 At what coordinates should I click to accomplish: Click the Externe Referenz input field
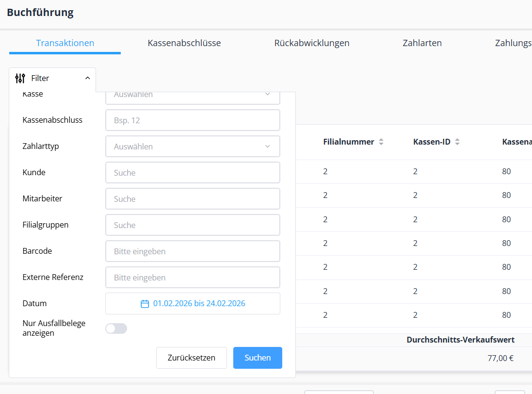point(193,278)
